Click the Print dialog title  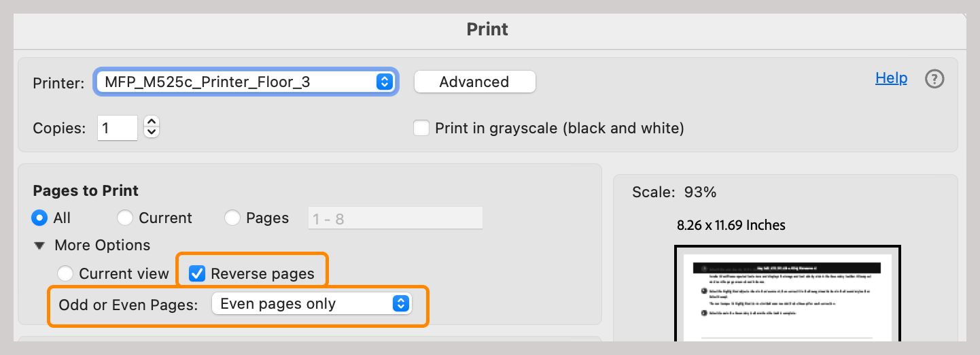(487, 30)
